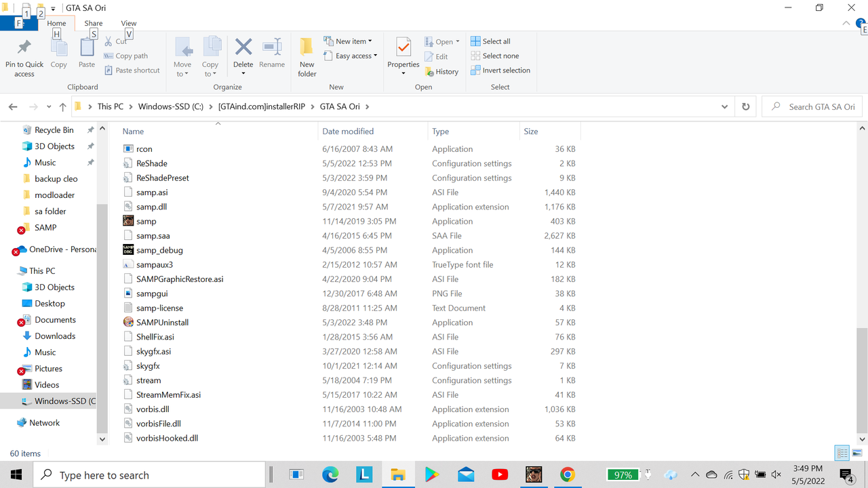The image size is (868, 488).
Task: Open the Move to dropdown
Action: point(182,57)
